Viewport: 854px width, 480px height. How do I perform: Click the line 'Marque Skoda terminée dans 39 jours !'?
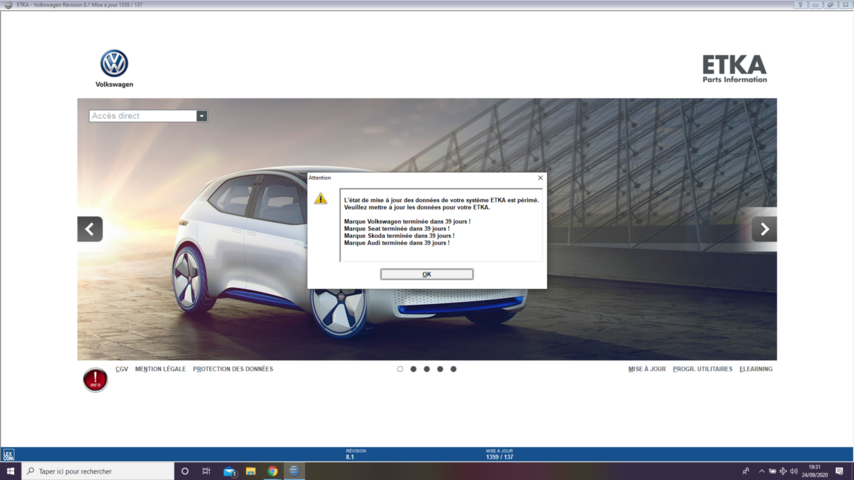pyautogui.click(x=399, y=235)
